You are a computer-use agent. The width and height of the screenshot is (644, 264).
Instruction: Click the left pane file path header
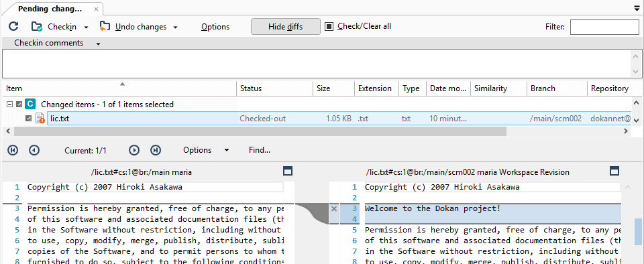coord(142,172)
